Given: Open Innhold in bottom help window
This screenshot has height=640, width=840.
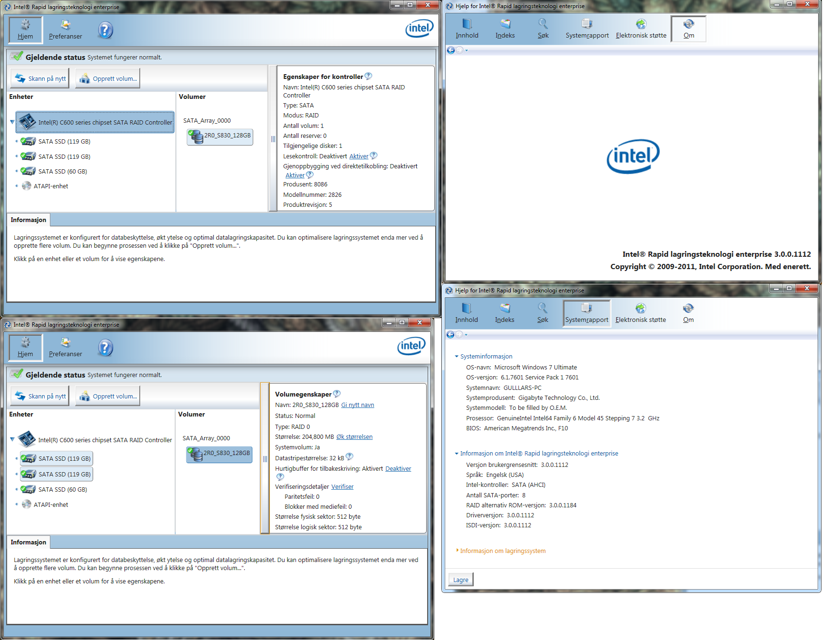Looking at the screenshot, I should click(x=467, y=313).
